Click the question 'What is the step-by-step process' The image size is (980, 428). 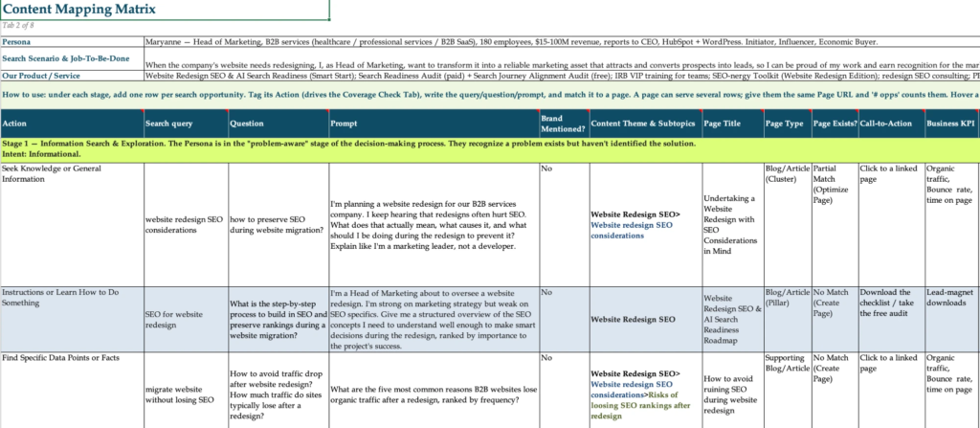(x=278, y=319)
